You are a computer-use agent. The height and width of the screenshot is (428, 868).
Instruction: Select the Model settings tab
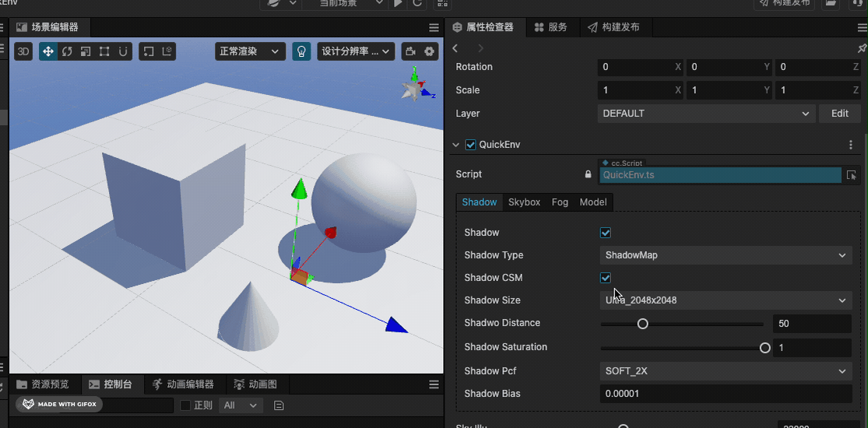point(593,202)
